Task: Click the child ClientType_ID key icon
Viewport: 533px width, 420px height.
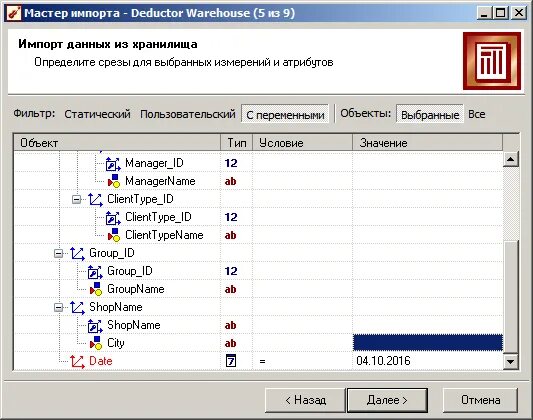Action: point(113,217)
